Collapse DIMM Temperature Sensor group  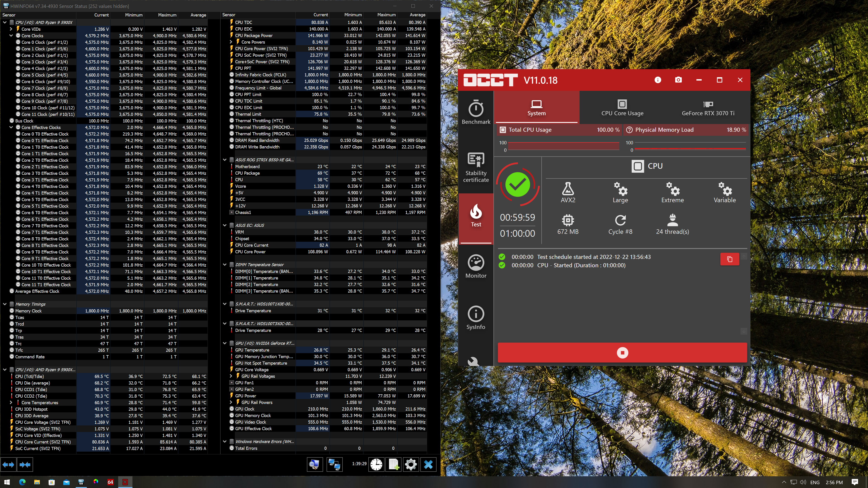pos(225,265)
